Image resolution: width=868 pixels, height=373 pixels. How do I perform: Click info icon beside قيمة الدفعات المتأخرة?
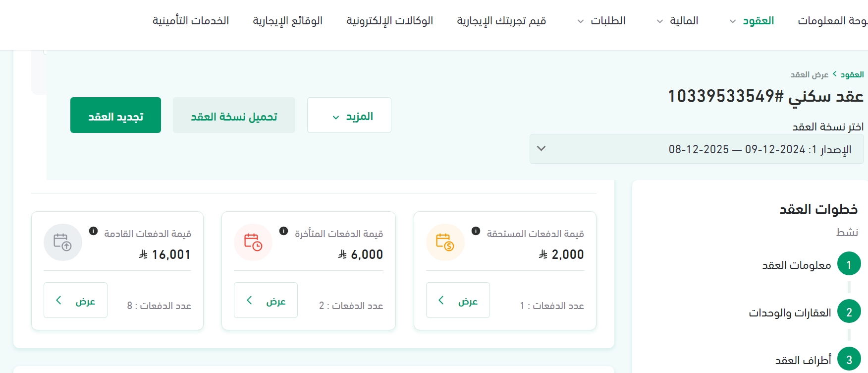point(283,231)
